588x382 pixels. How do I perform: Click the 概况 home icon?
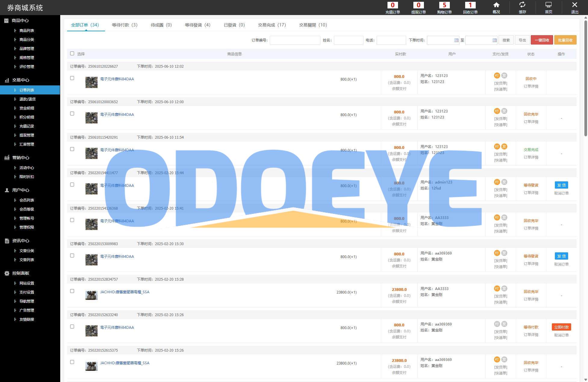[496, 5]
